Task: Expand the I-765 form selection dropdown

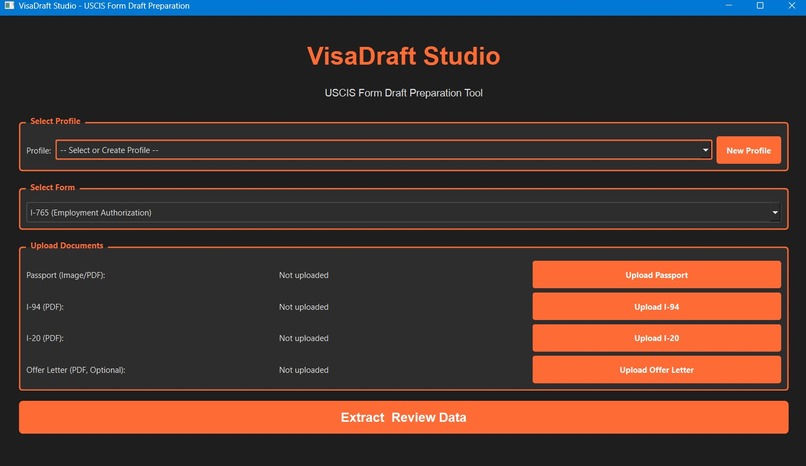Action: click(404, 212)
